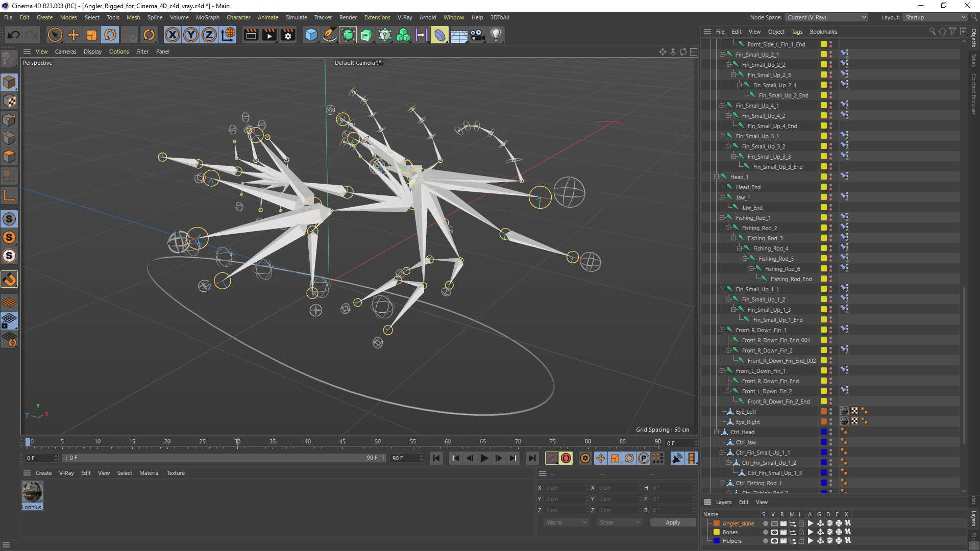Click Helpers layer color swatch
This screenshot has width=980, height=551.
[717, 541]
